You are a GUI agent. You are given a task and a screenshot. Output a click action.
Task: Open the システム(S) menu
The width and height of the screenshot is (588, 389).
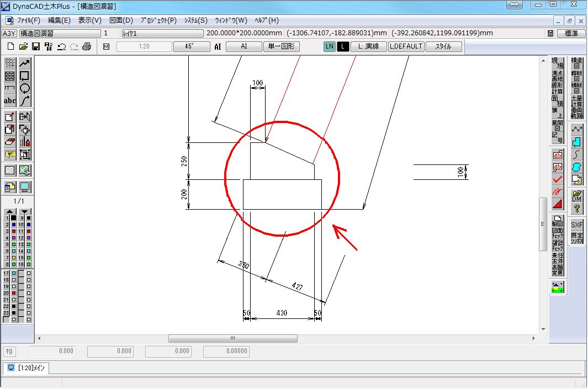[x=196, y=20]
